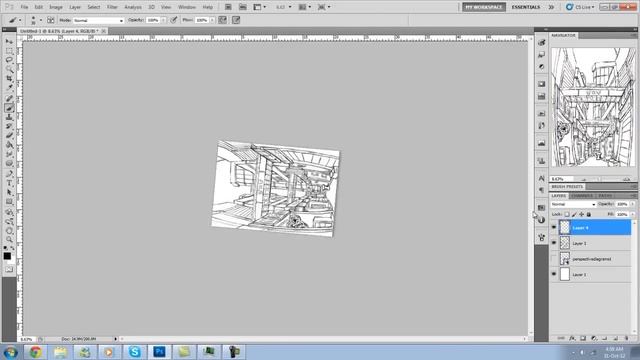Image resolution: width=640 pixels, height=360 pixels.
Task: Add layer style with fx icon
Action: [572, 338]
